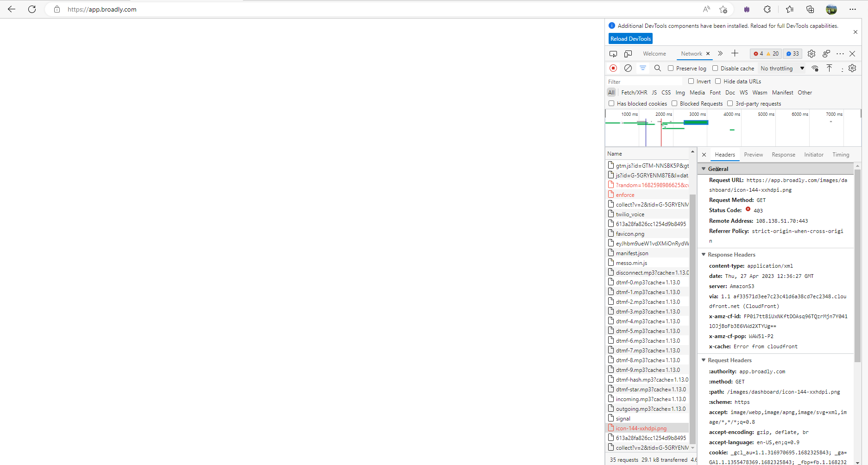868x465 pixels.
Task: Clear the network log
Action: click(628, 68)
